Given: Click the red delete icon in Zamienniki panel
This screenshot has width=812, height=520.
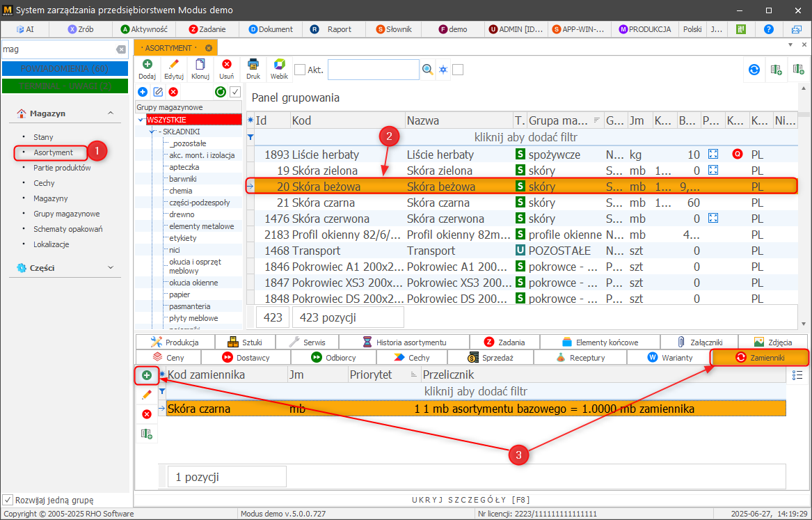Looking at the screenshot, I should pos(147,414).
